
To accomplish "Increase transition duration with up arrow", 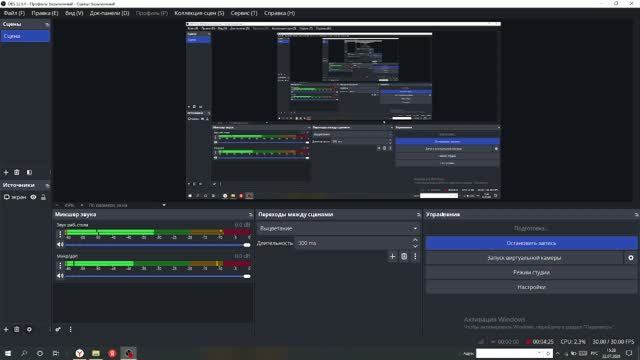I will (x=415, y=240).
